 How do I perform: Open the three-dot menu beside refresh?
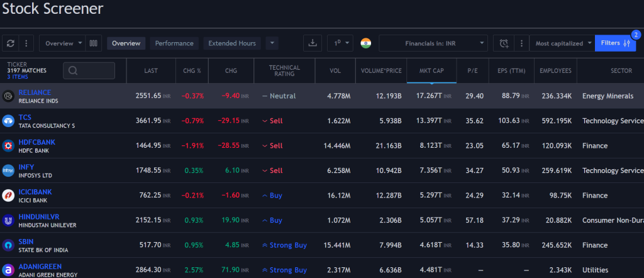tap(26, 43)
